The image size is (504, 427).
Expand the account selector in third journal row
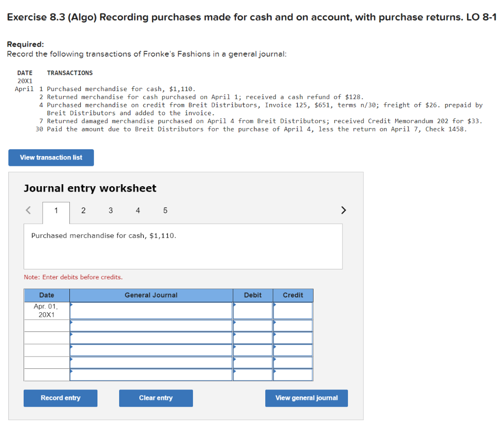[150, 338]
